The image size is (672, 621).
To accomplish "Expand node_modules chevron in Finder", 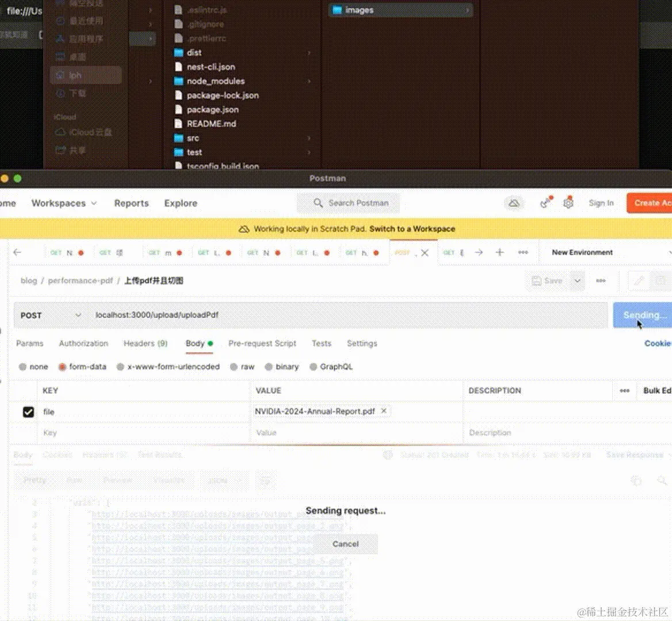I will tap(309, 81).
